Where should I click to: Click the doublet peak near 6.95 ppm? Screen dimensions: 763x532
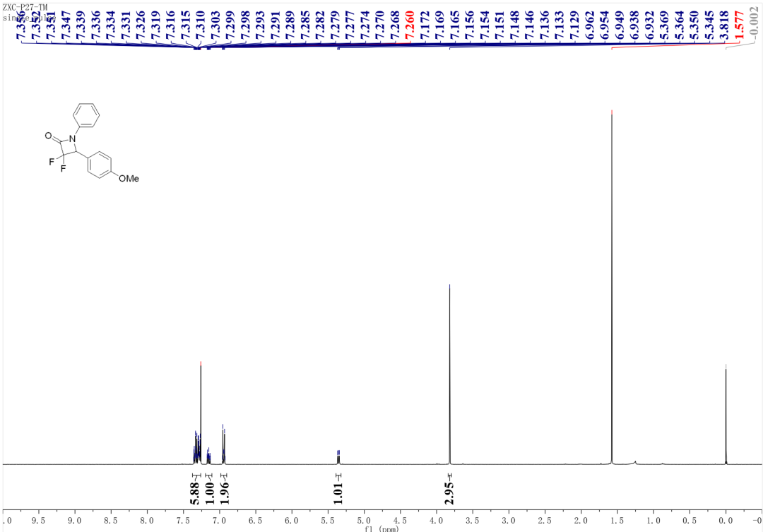tap(223, 444)
